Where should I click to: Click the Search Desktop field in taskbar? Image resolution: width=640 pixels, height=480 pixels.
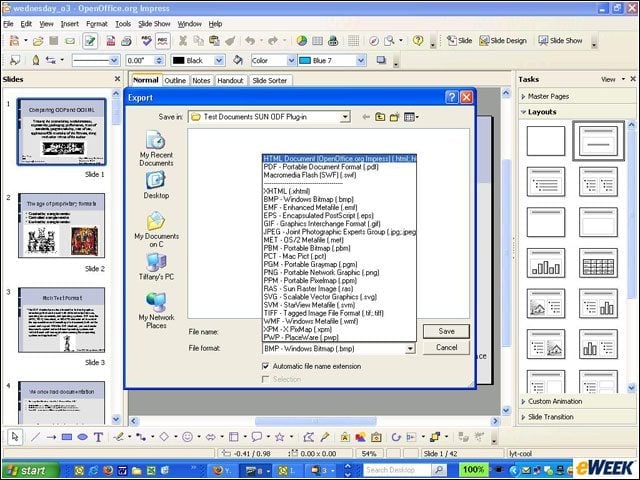pos(397,470)
